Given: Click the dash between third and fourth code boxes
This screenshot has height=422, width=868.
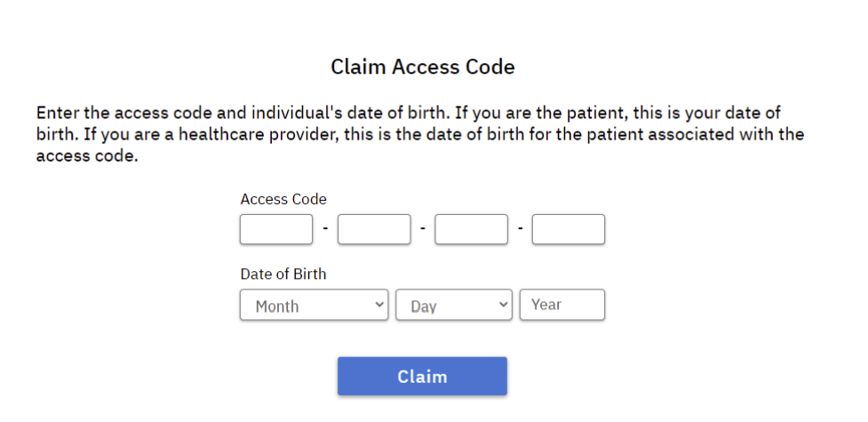Looking at the screenshot, I should [520, 229].
